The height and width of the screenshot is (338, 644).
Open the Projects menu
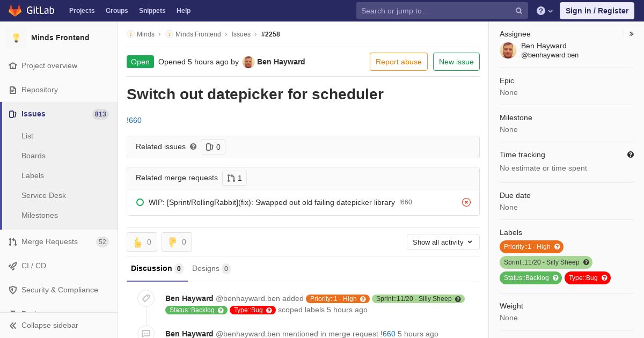tap(82, 11)
